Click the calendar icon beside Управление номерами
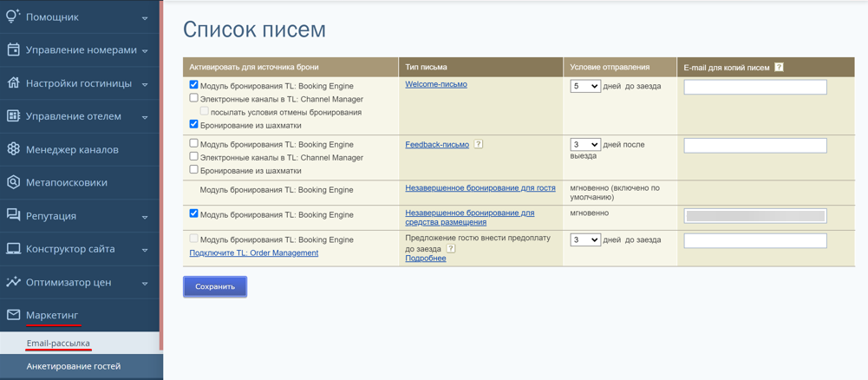The width and height of the screenshot is (868, 380). point(13,49)
